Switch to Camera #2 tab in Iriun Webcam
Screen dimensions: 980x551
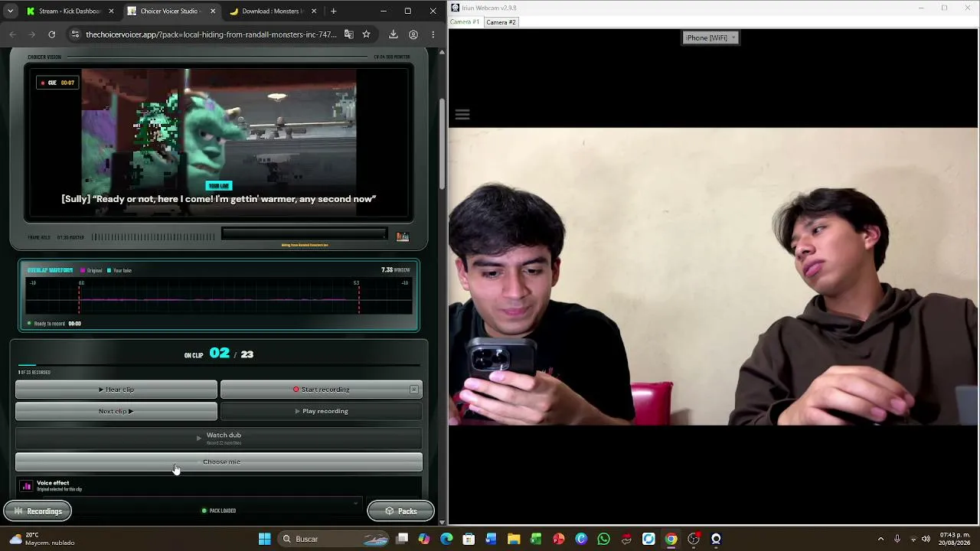501,22
